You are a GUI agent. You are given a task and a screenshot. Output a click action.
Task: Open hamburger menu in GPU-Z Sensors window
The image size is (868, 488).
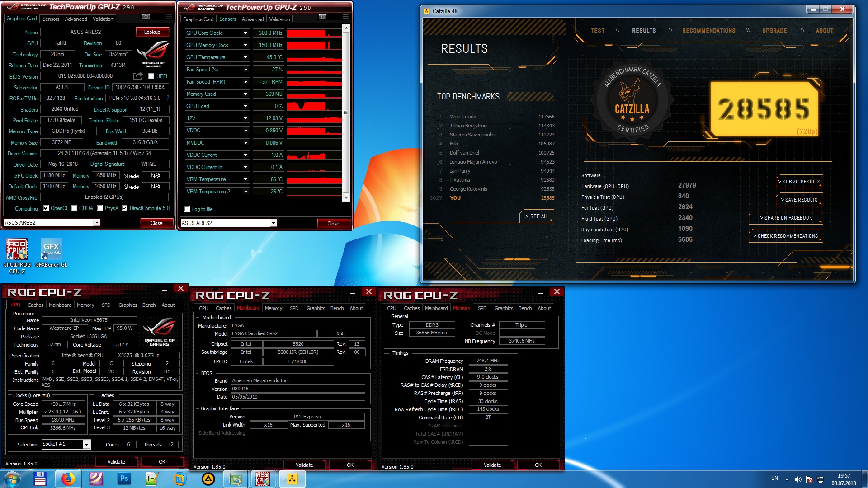pos(346,17)
